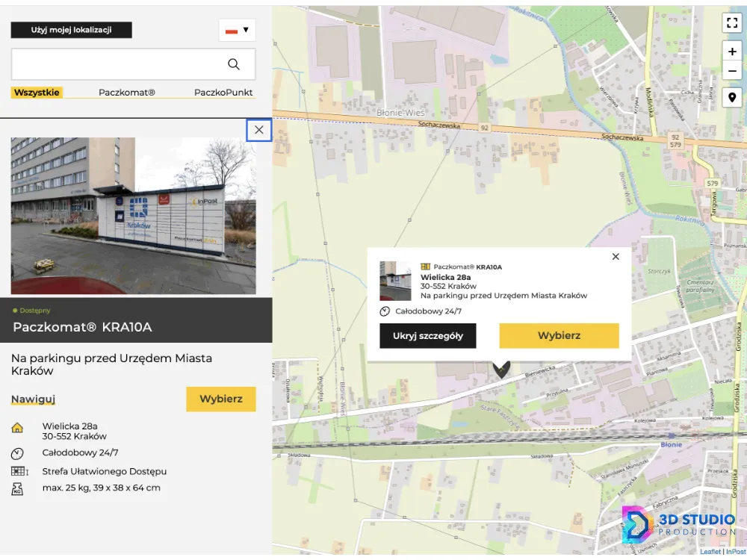Viewport: 747px width, 560px height.
Task: Zoom in on the map
Action: [x=732, y=52]
